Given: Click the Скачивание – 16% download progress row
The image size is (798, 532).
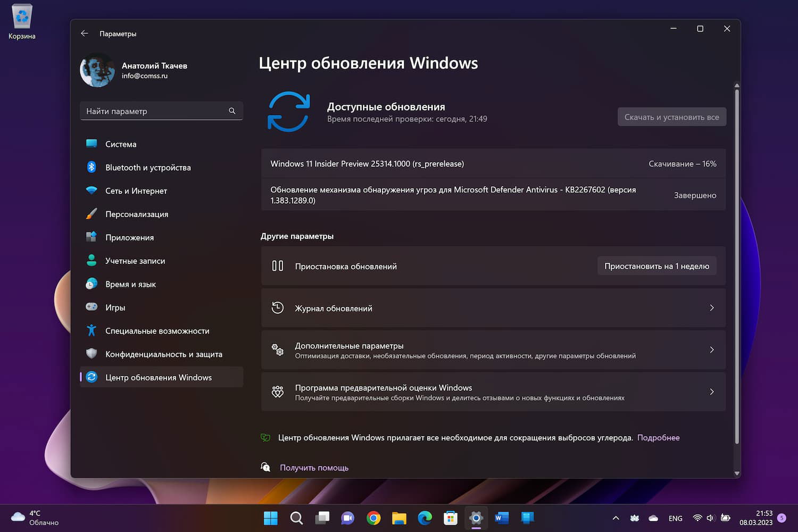Looking at the screenshot, I should pos(683,163).
